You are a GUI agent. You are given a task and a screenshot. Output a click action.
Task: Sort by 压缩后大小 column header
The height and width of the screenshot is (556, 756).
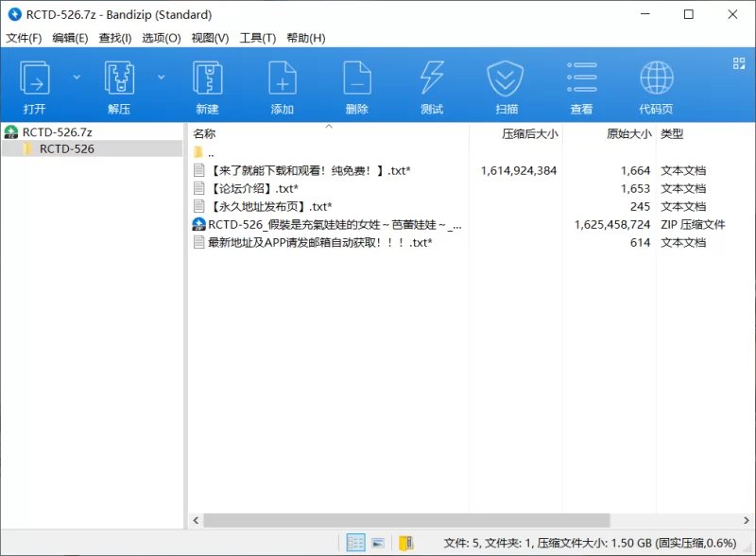(x=530, y=133)
